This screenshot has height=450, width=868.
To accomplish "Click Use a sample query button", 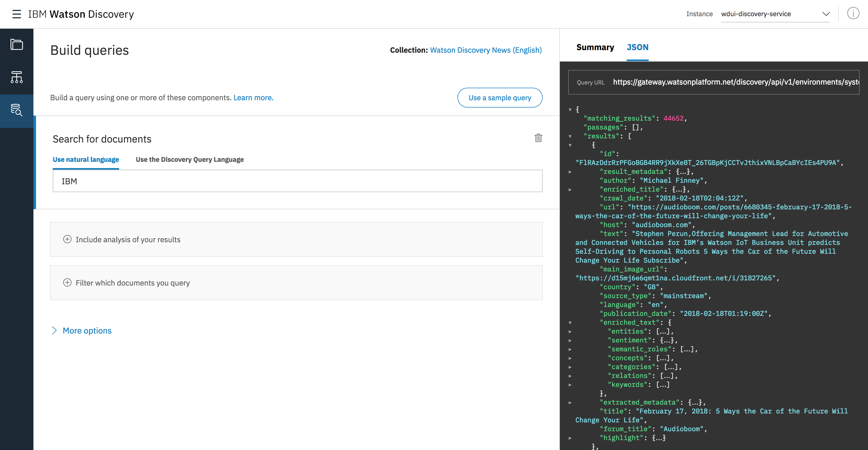I will [500, 98].
